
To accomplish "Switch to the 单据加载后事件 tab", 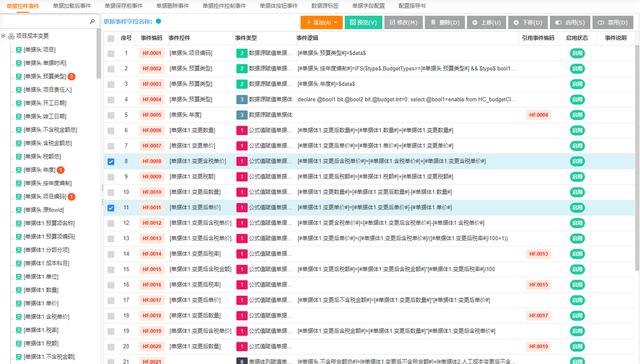I will [72, 6].
